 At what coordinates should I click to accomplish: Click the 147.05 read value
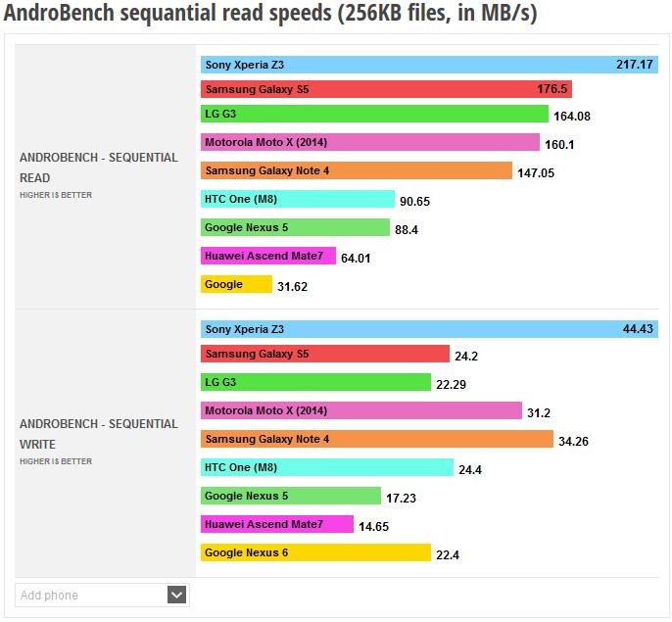click(536, 173)
